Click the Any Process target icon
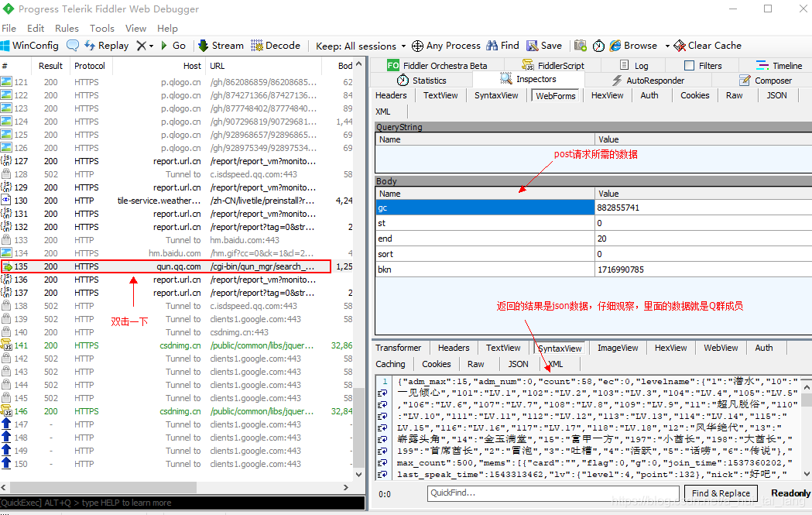The height and width of the screenshot is (515, 812). tap(417, 46)
